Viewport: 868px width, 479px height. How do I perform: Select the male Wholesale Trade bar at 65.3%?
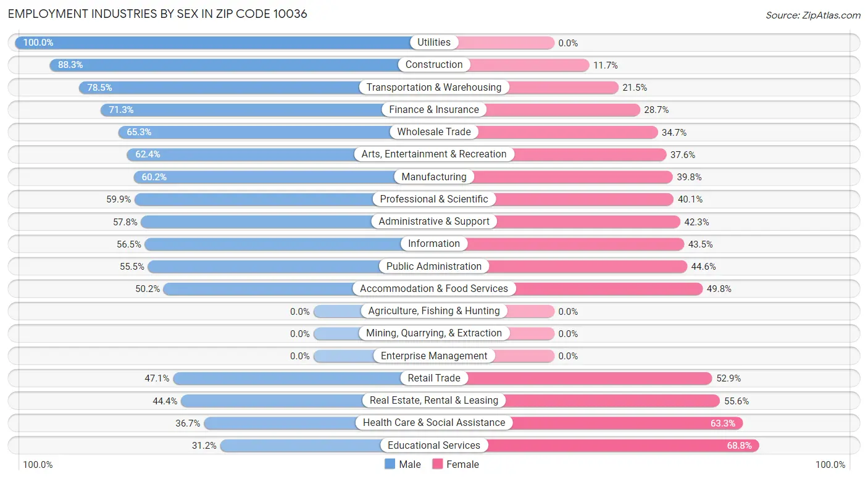276,132
